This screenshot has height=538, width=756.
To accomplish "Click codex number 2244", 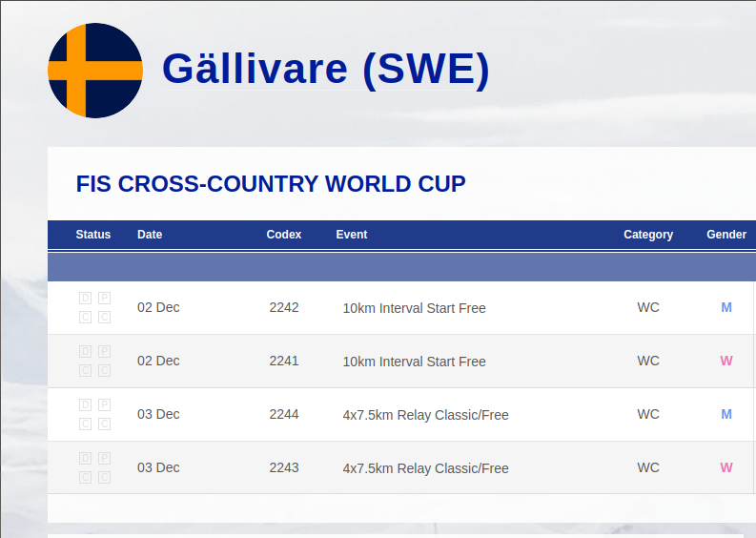I will 284,415.
